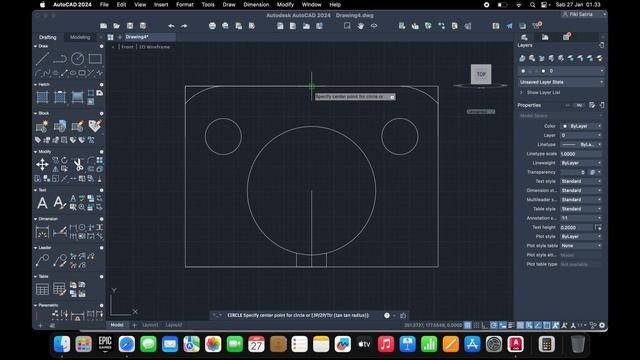
Task: Open Finder from the Dock
Action: pos(62,344)
